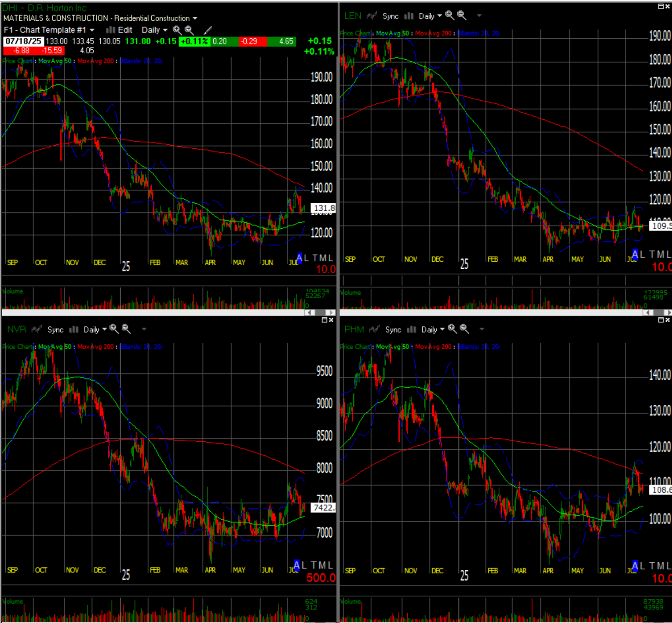Screen dimensions: 672x623
Task: Click the DHI horizontal scrollbar left arrow
Action: [x=310, y=312]
